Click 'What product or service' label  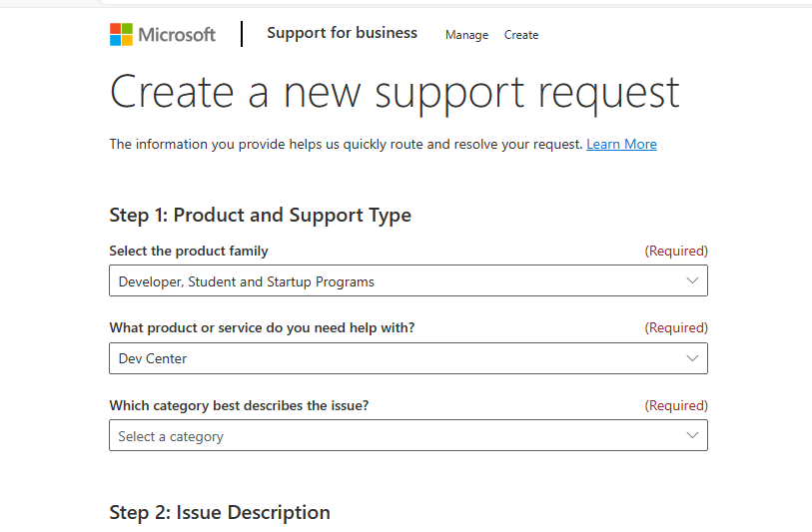pos(262,328)
